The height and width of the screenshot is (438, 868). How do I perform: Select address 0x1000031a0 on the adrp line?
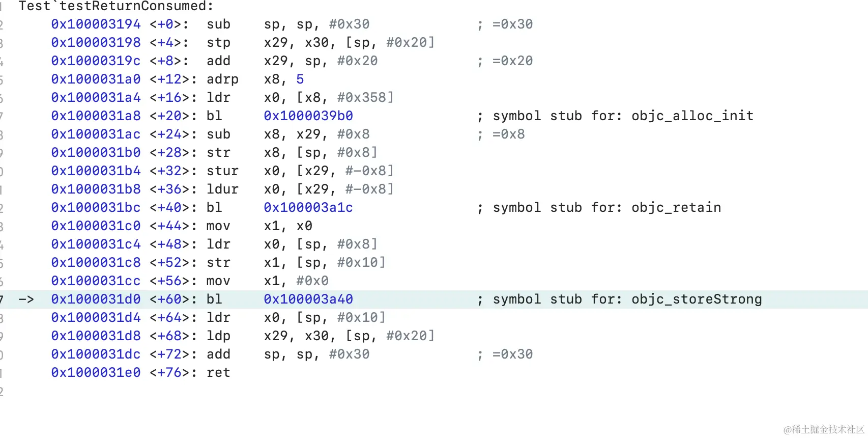click(x=96, y=79)
